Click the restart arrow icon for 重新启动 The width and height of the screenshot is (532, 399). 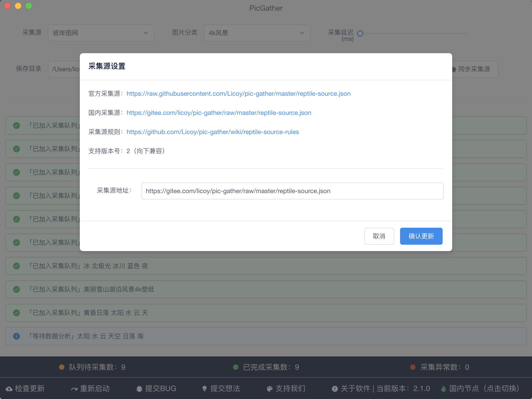(74, 389)
